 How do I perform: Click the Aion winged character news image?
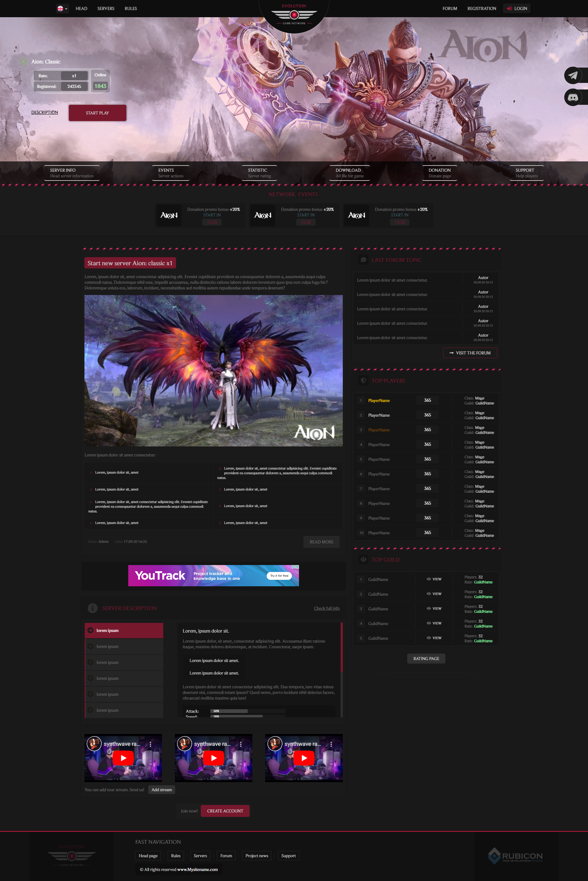click(x=213, y=370)
